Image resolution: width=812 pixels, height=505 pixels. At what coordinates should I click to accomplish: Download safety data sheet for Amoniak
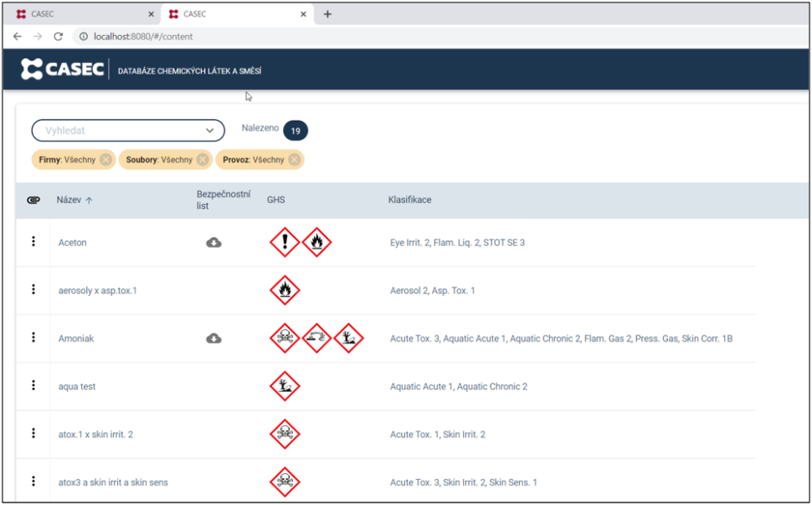[214, 338]
